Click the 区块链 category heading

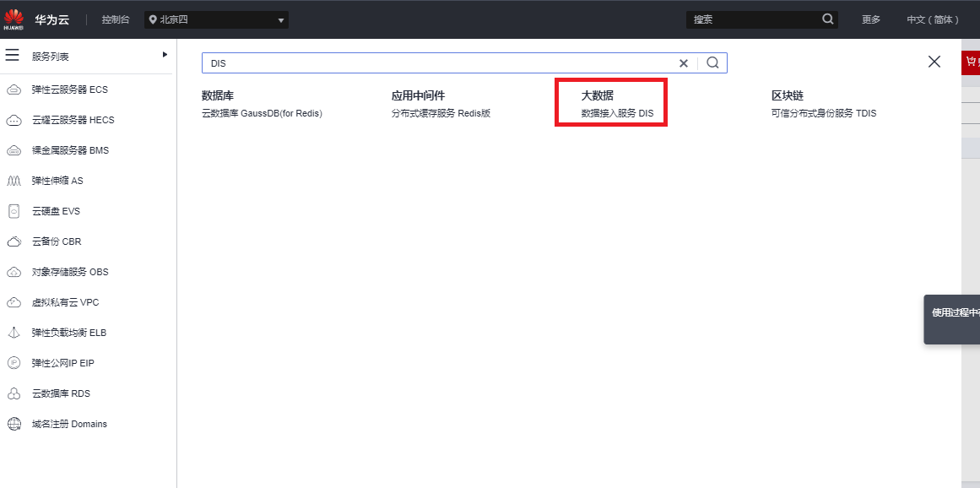click(x=788, y=95)
